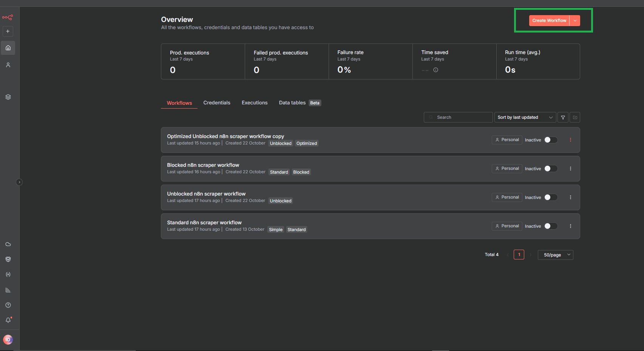Viewport: 644px width, 351px height.
Task: Open options menu for Blocked n8n scraper workflow
Action: [x=570, y=169]
